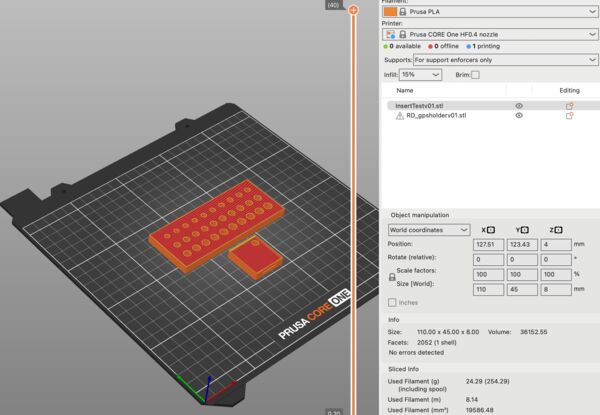Toggle visibility eye for InsertTestv01.stl
600x415 pixels.
point(519,106)
